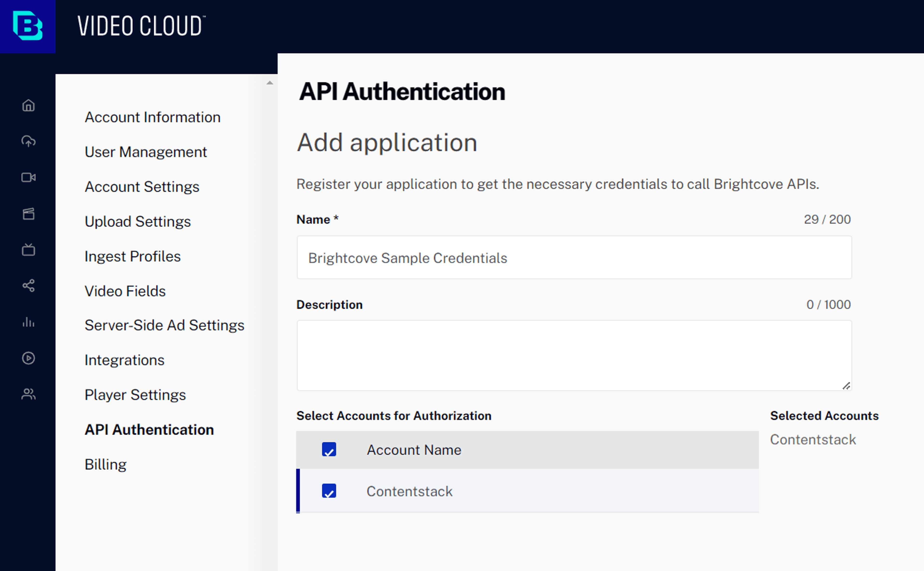Viewport: 924px width, 571px height.
Task: Navigate to Ingest Profiles
Action: point(133,256)
